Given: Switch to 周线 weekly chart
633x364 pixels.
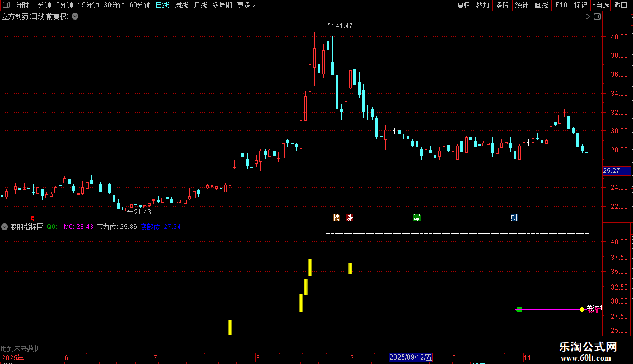Looking at the screenshot, I should pyautogui.click(x=181, y=5).
